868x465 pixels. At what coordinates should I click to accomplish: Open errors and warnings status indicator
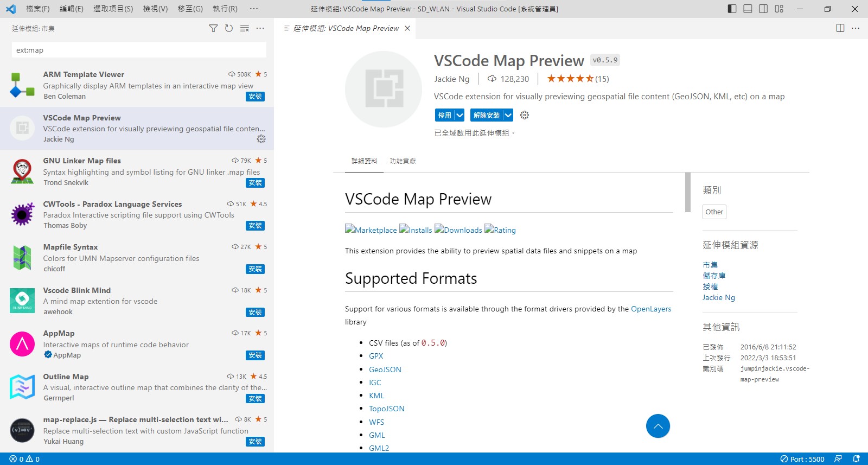click(24, 459)
